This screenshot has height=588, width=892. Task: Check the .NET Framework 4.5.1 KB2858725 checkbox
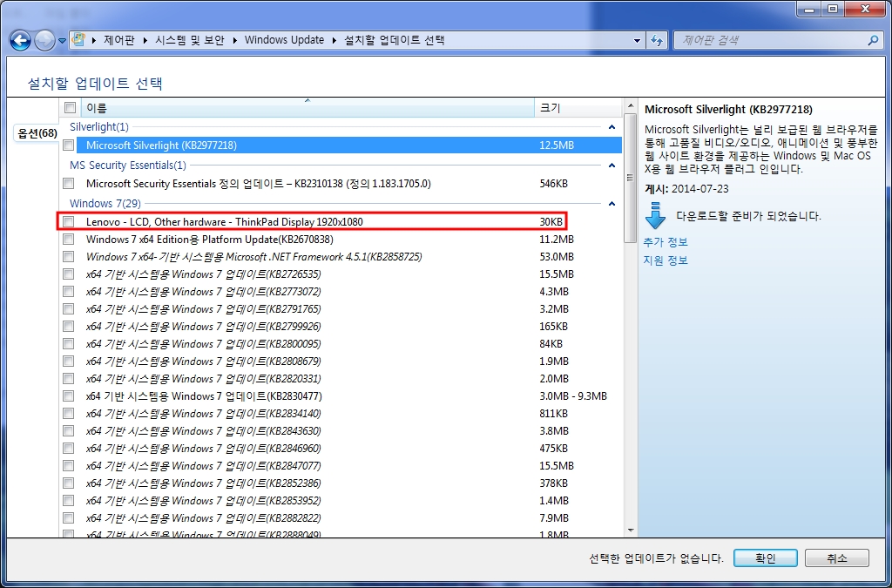[69, 257]
